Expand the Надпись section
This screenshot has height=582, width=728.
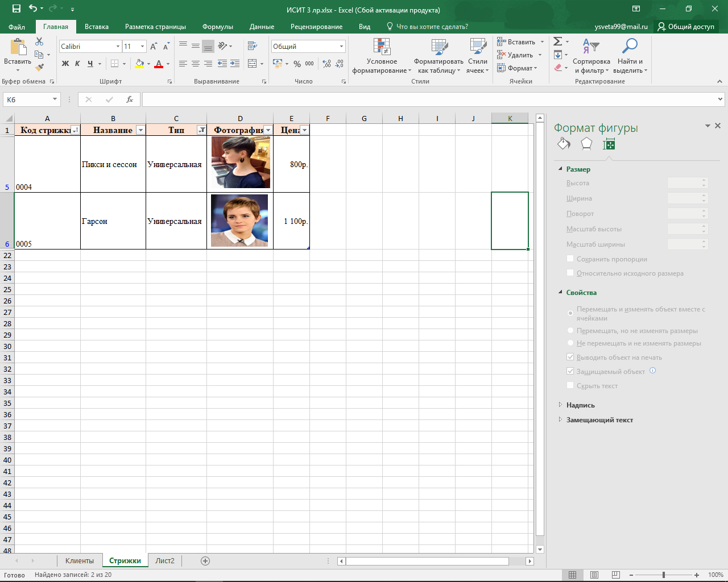pyautogui.click(x=580, y=405)
